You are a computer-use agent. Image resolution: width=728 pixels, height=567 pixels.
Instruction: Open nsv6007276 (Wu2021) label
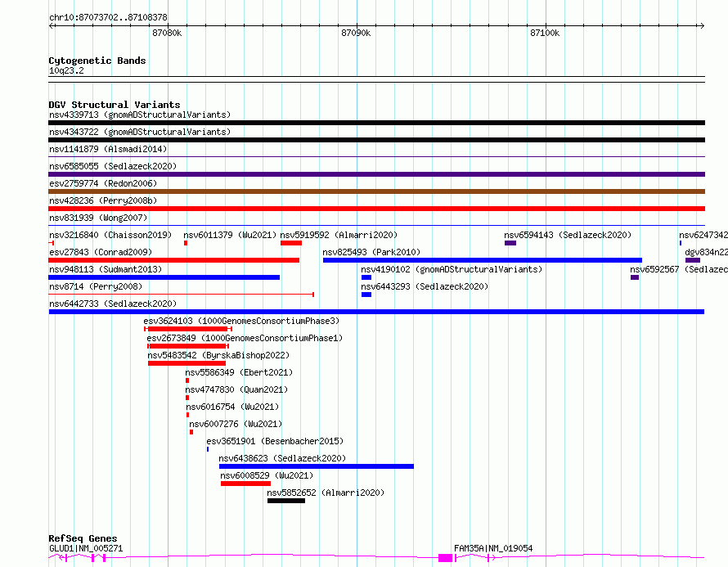point(236,424)
